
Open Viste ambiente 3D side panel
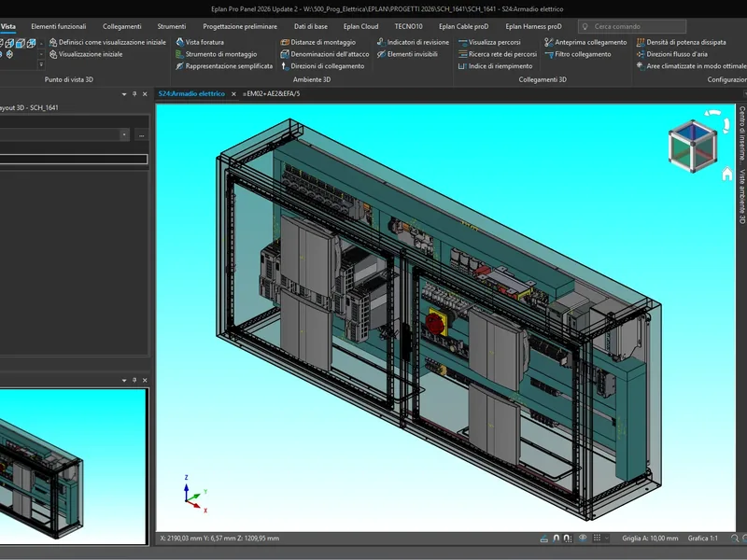coord(741,196)
